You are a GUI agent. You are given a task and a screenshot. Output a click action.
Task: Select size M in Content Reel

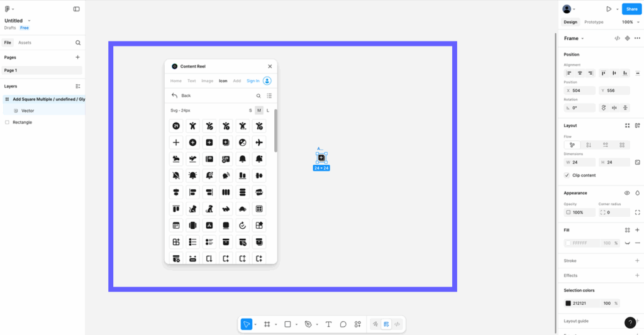point(259,111)
